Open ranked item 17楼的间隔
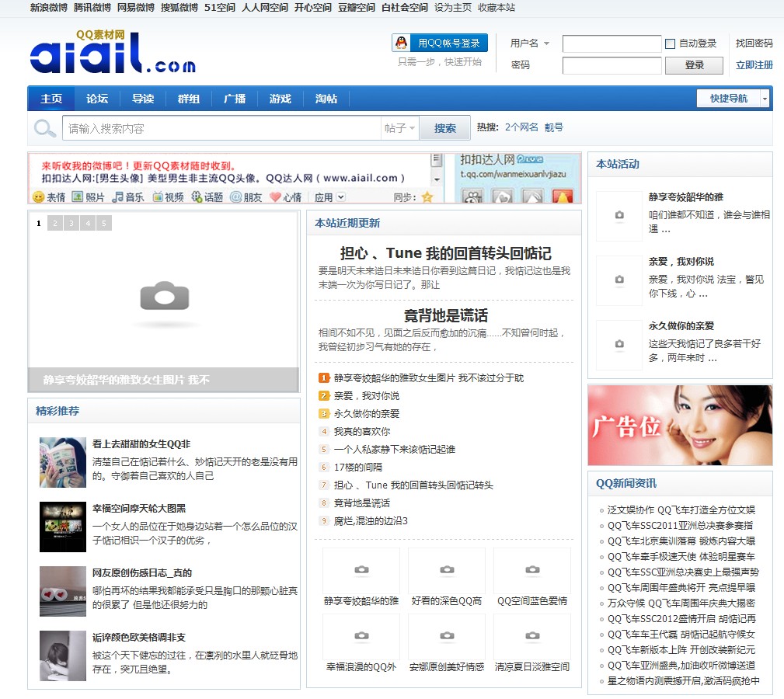Screen dimensions: 784x699 click(x=358, y=468)
